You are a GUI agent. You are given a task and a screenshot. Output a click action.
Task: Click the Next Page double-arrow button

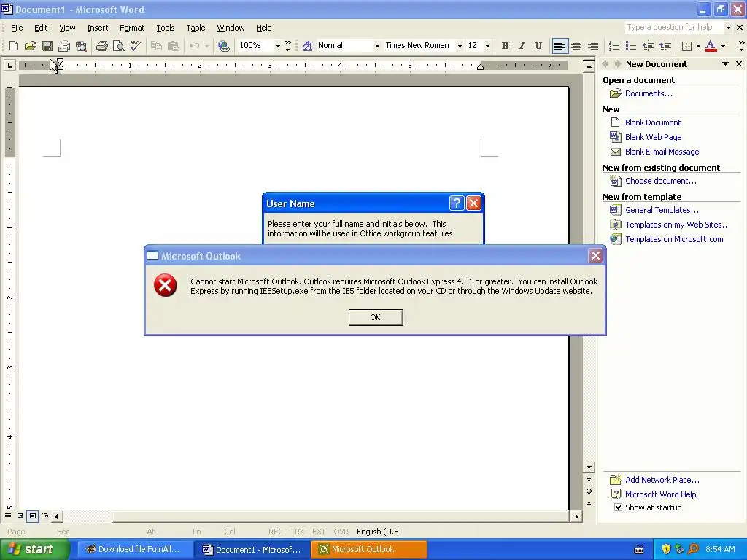tap(589, 504)
